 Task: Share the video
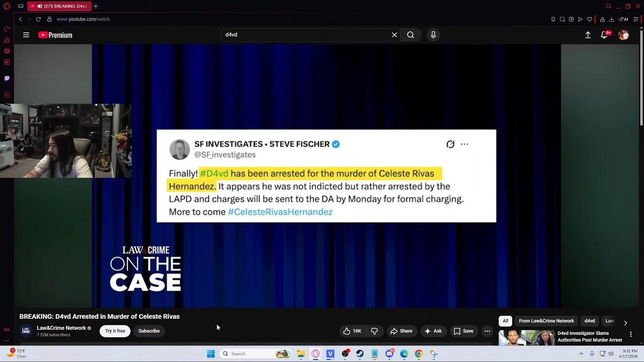click(x=401, y=331)
